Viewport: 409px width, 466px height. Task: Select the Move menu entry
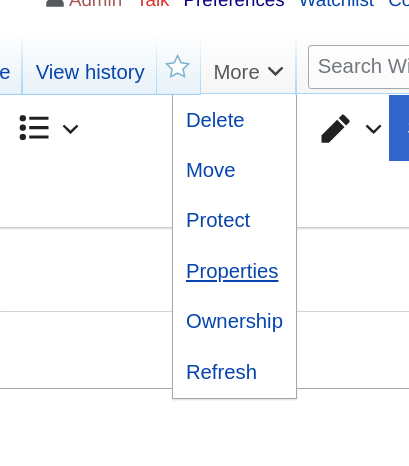[x=211, y=170]
